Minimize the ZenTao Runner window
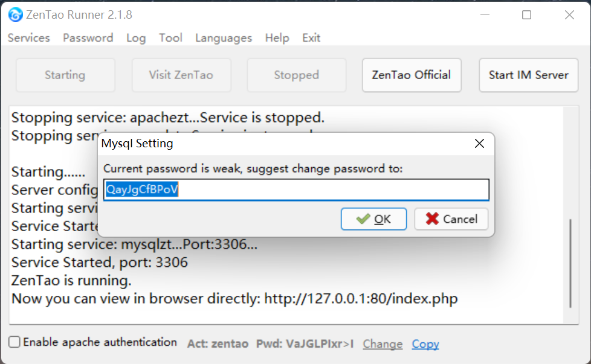Screen dimensions: 591x364 [483, 15]
